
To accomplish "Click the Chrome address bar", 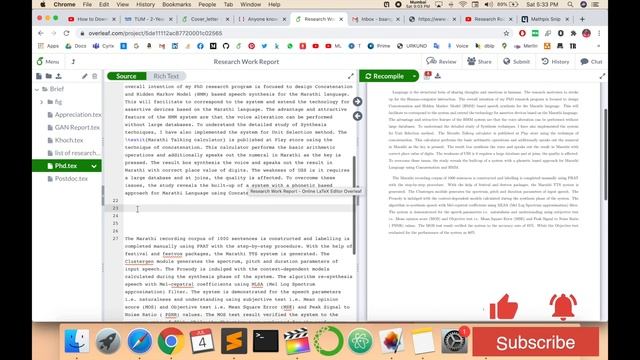I will pyautogui.click(x=294, y=33).
